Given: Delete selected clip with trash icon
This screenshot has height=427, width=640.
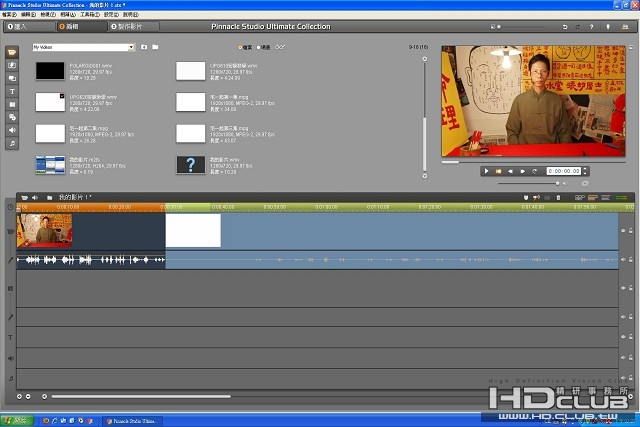Looking at the screenshot, I should pos(558,198).
